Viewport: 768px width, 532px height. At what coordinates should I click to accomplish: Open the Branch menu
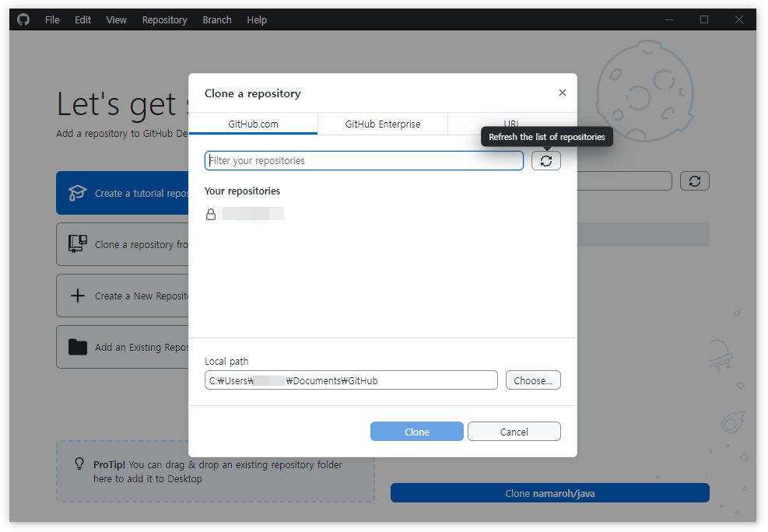217,20
